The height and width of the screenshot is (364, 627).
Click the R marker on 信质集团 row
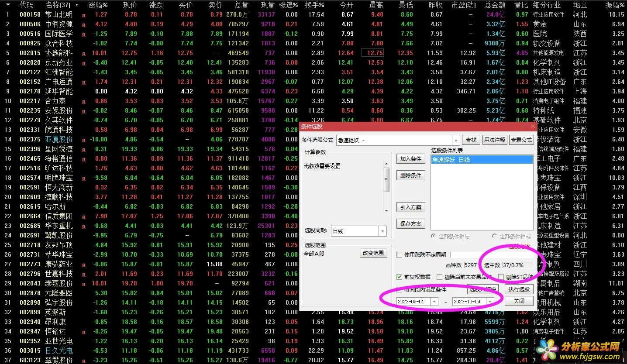tap(84, 217)
